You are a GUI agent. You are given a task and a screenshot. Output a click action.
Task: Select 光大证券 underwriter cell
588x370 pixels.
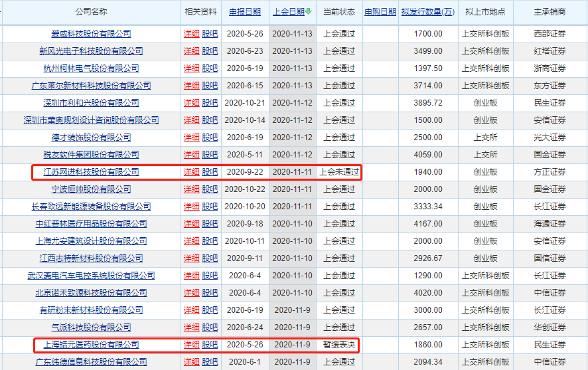pos(550,138)
